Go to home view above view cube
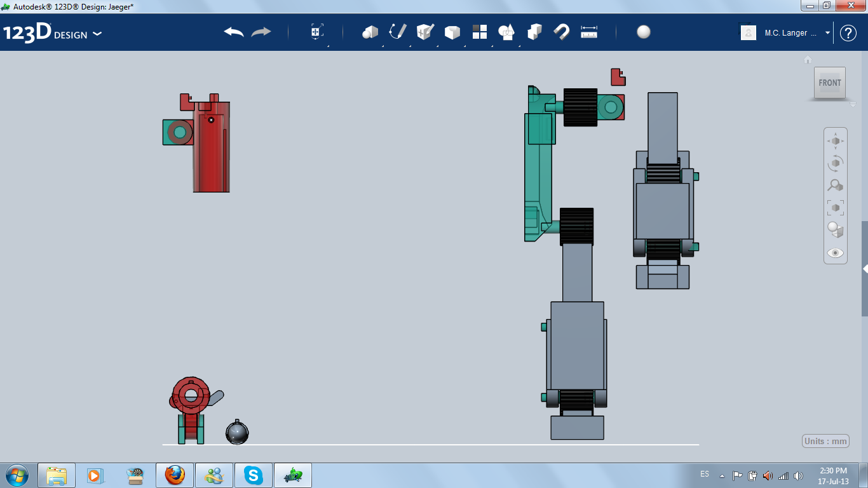 pos(808,60)
